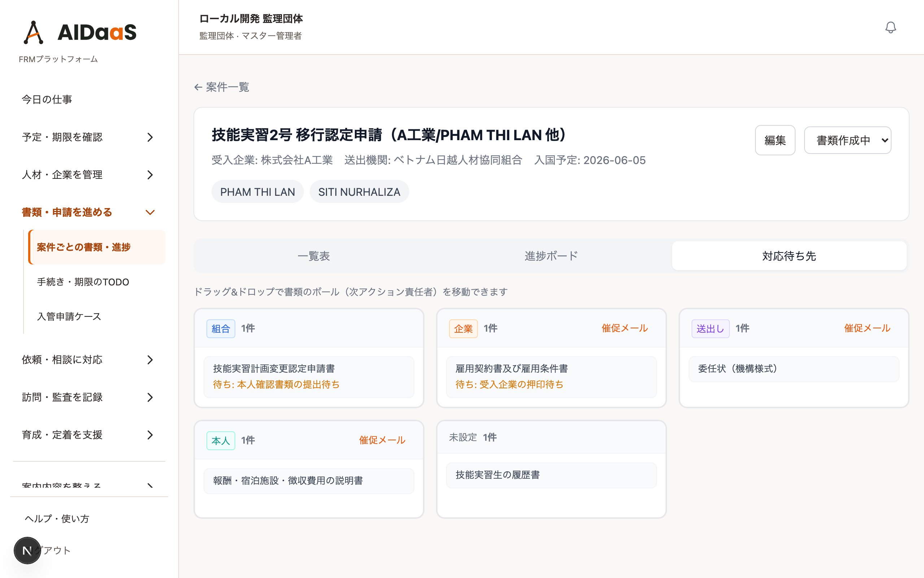This screenshot has width=924, height=578.
Task: Select the 対応待ち先 tab
Action: 789,256
